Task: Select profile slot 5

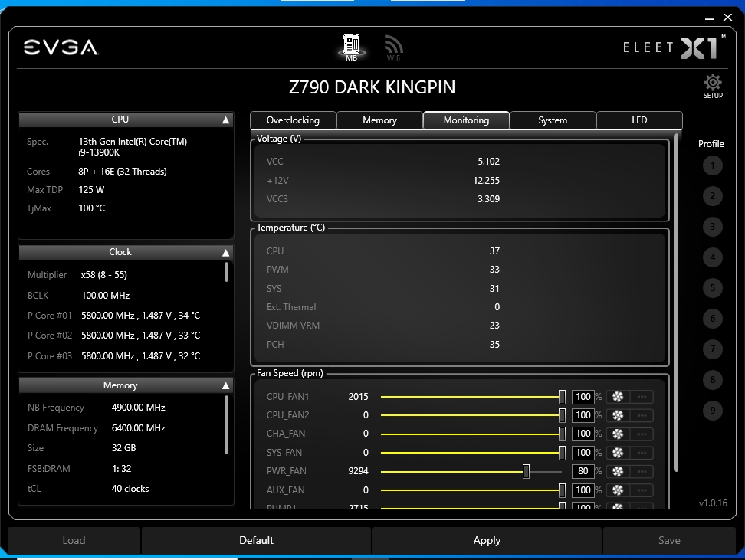Action: pyautogui.click(x=712, y=288)
